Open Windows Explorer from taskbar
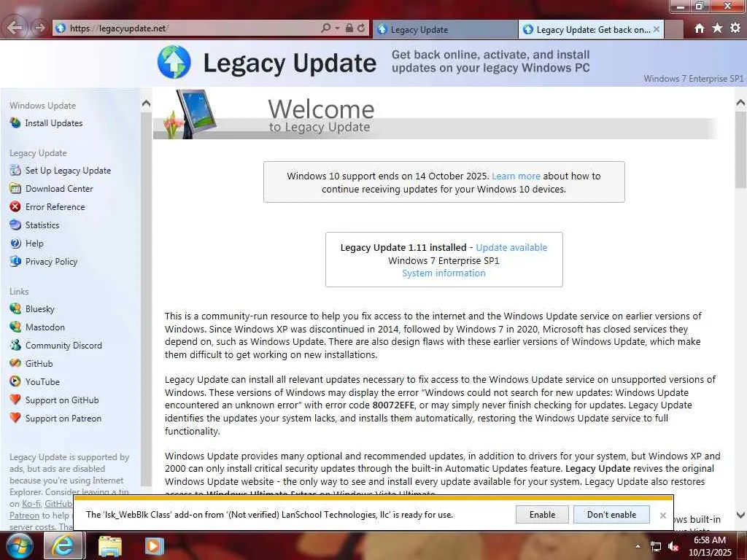This screenshot has width=747, height=560. (110, 546)
